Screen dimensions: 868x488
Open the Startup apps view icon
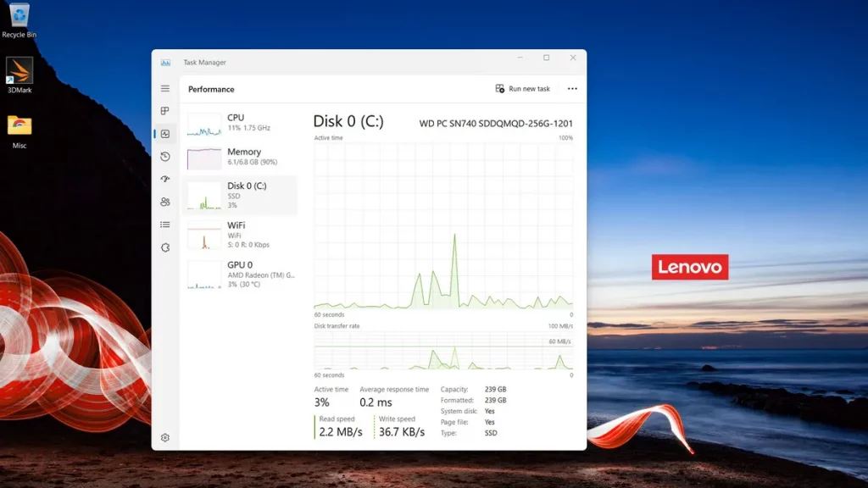[165, 179]
